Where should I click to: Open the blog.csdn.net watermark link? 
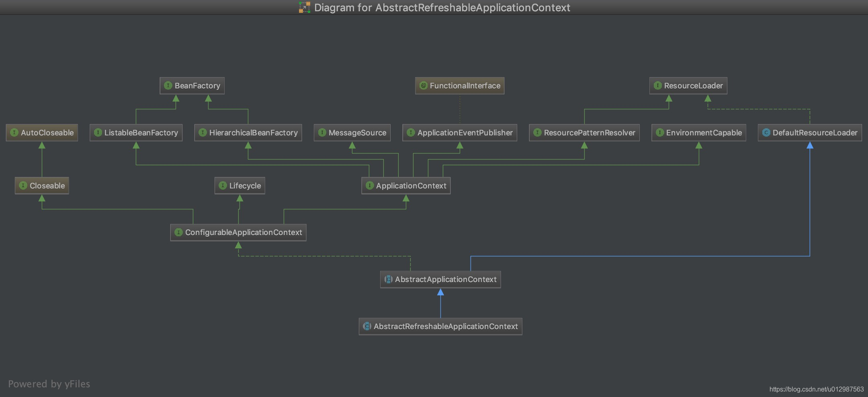(817, 389)
